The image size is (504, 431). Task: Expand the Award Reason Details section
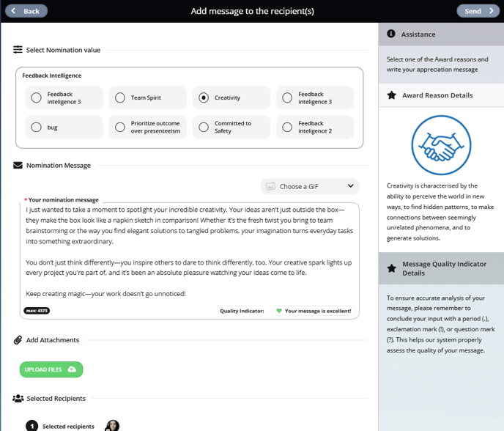click(441, 95)
